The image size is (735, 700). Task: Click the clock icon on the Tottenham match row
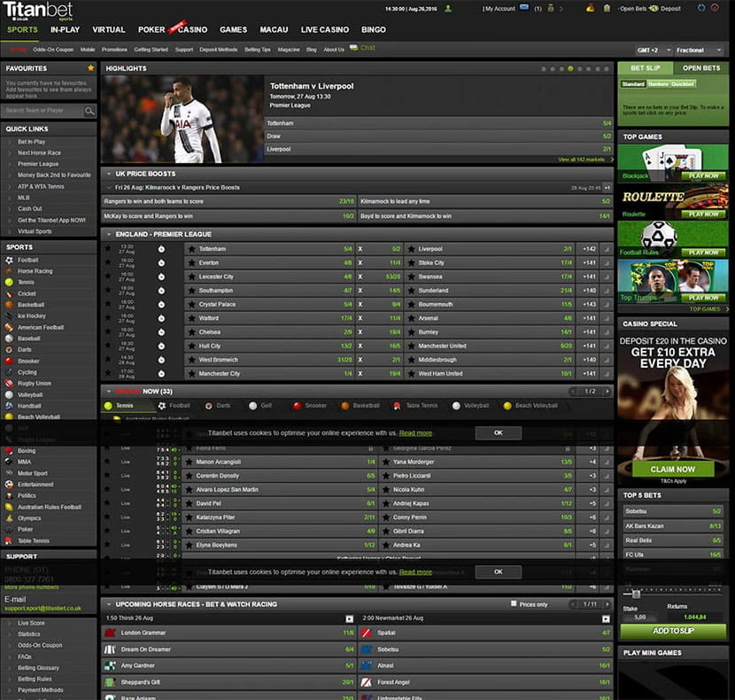coord(161,249)
